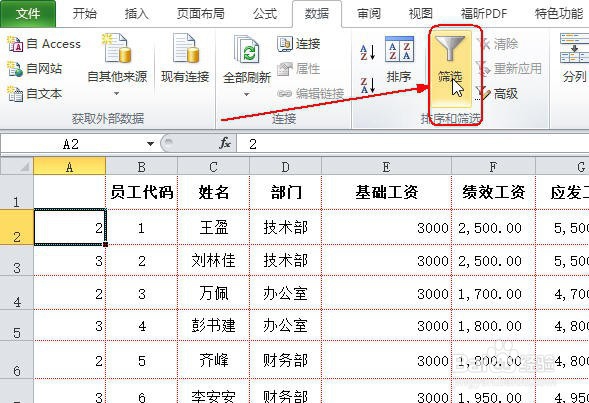
Task: Select row 5 header
Action: (x=17, y=325)
